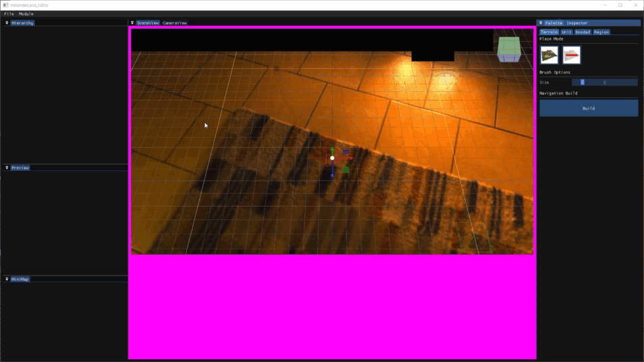The height and width of the screenshot is (362, 644).
Task: Click the MiniMap panel tab
Action: tap(20, 279)
